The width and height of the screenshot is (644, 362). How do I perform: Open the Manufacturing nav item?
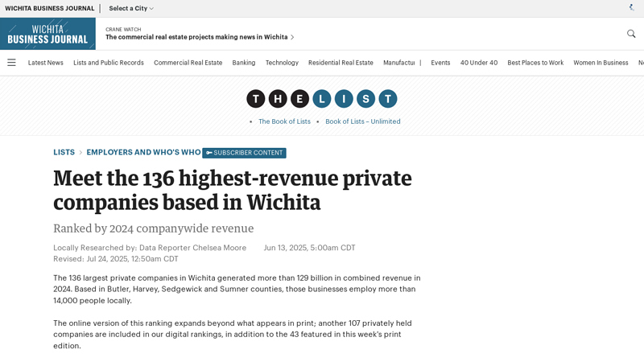[x=398, y=63]
